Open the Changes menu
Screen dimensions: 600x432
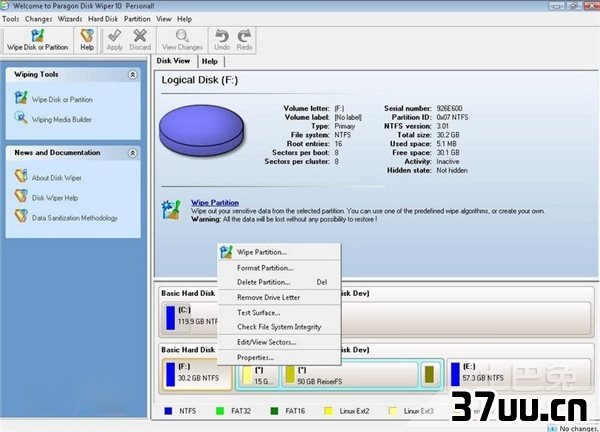pos(39,19)
